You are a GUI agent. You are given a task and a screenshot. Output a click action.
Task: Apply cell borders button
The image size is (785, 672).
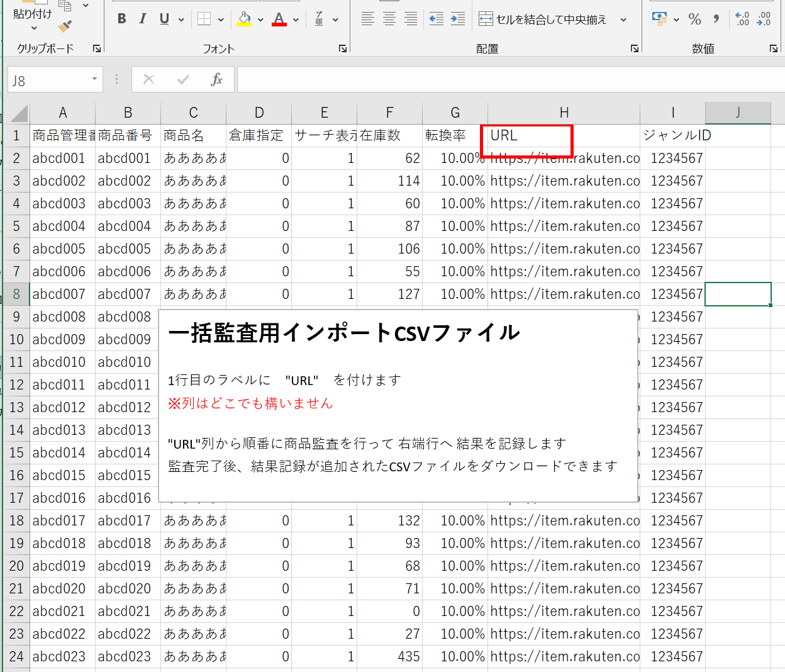pyautogui.click(x=204, y=19)
